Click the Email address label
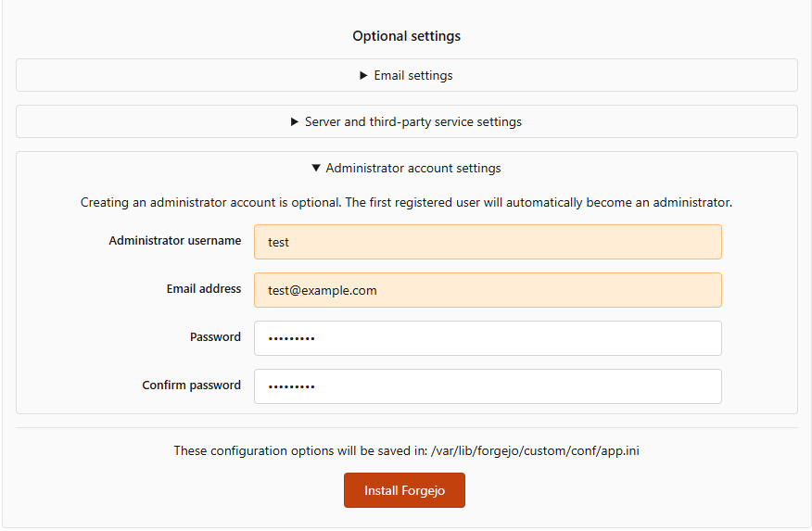 point(203,289)
